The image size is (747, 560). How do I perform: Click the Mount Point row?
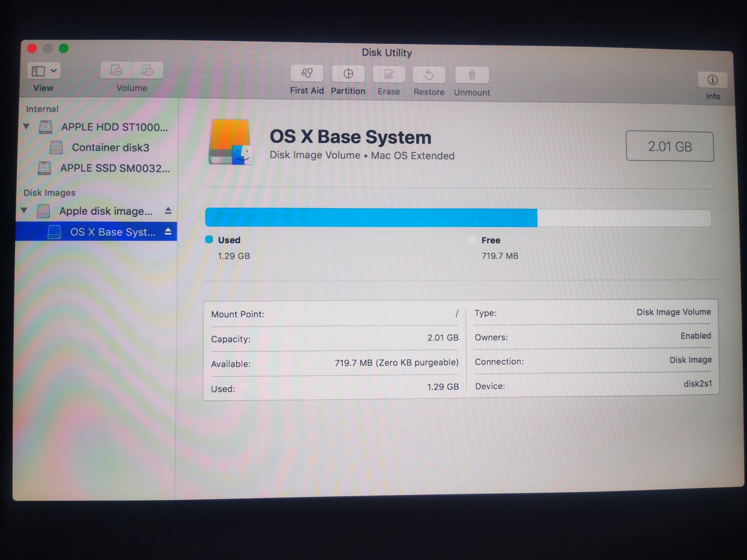click(x=335, y=314)
